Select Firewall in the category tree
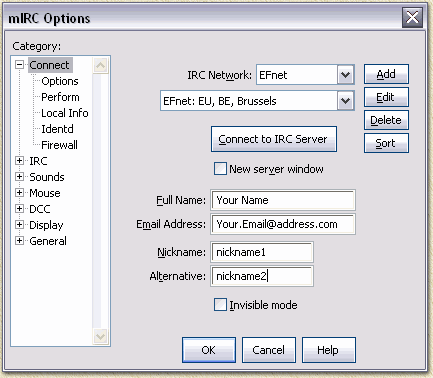 pyautogui.click(x=59, y=145)
